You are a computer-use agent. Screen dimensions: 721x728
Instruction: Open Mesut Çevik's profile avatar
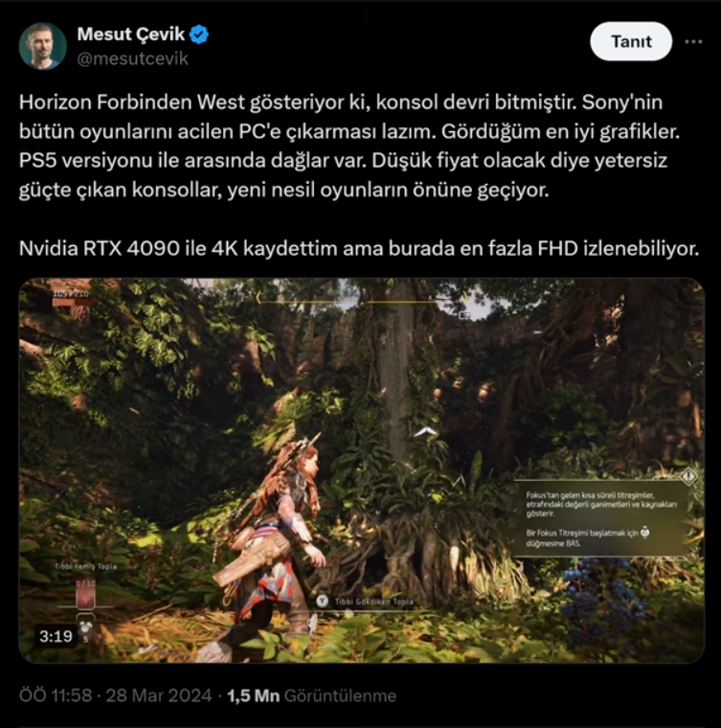42,46
